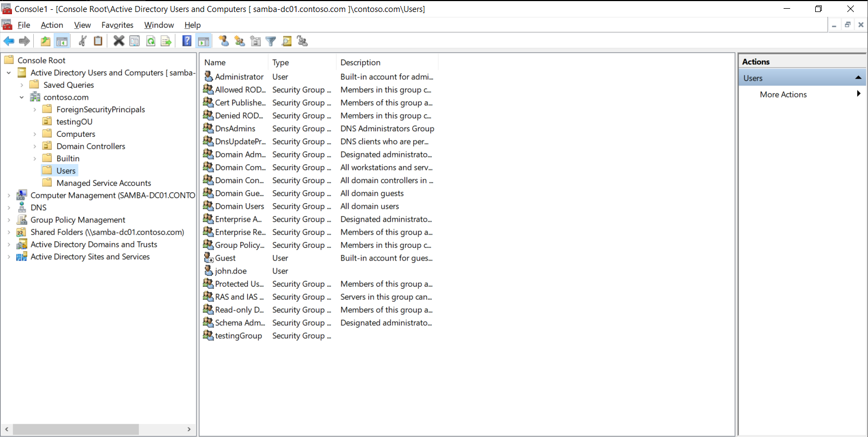Click the Filter funnel toolbar icon
The height and width of the screenshot is (437, 868).
271,41
